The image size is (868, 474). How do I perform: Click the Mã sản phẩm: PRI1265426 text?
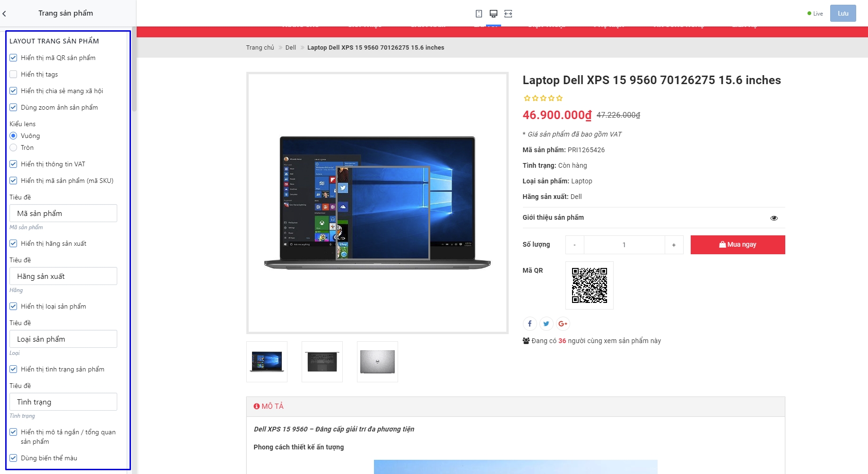[x=564, y=150]
